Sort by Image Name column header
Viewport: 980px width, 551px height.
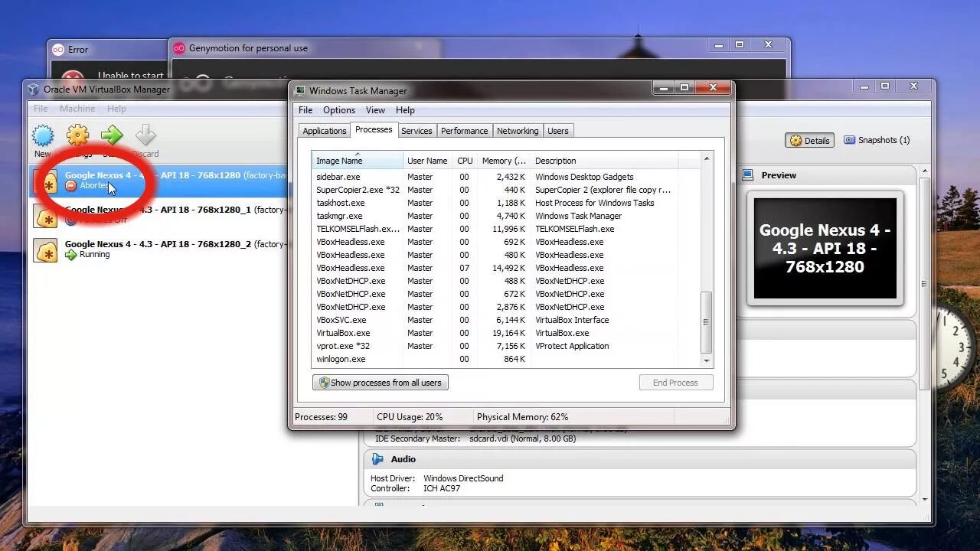(x=358, y=161)
